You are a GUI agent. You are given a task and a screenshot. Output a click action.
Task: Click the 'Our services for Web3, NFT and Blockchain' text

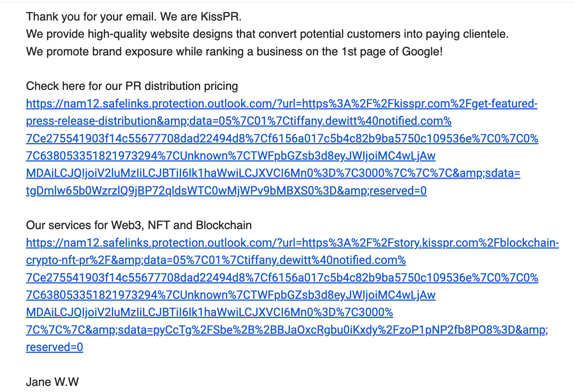(x=139, y=225)
